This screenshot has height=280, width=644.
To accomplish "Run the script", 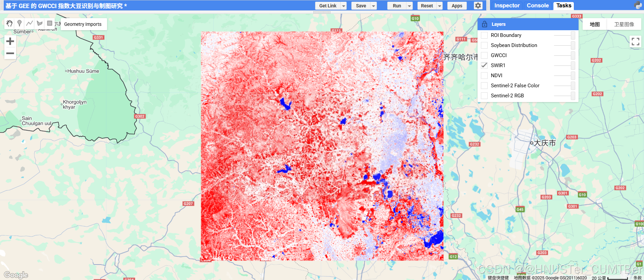I will click(397, 6).
